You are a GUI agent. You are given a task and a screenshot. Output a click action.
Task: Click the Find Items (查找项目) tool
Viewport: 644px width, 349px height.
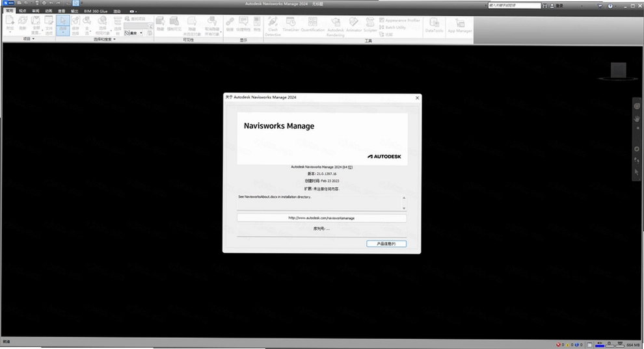tap(135, 19)
